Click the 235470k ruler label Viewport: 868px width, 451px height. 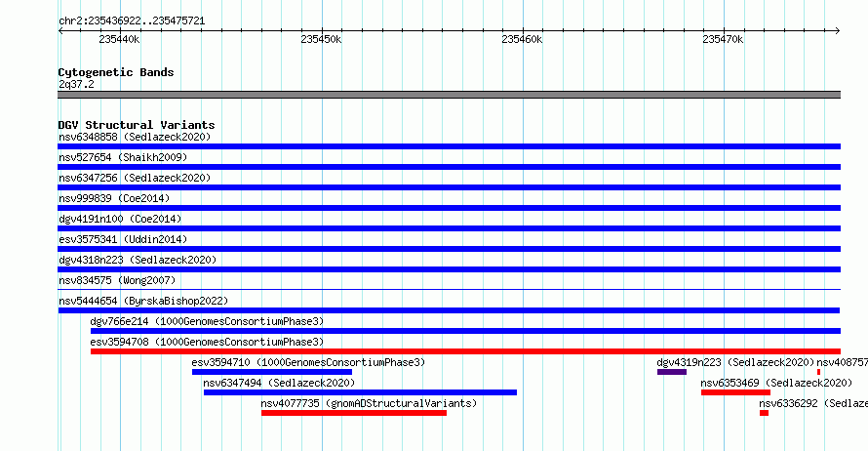pos(723,40)
